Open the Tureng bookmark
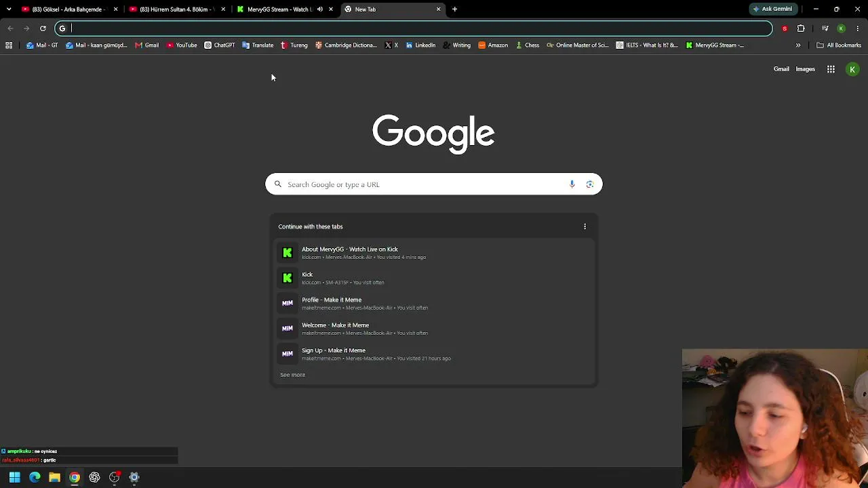Screen dimensions: 868x488 point(294,45)
